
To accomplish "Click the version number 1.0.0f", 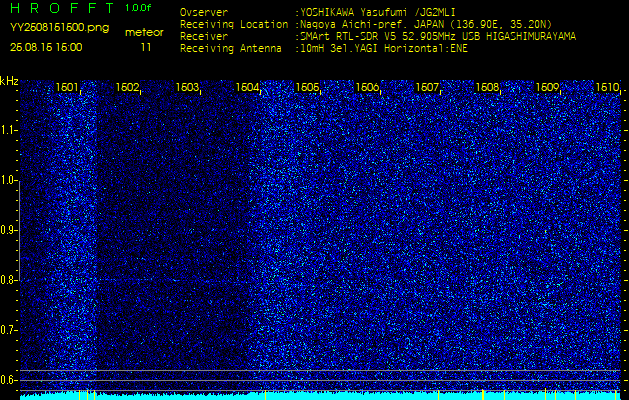I will point(138,8).
